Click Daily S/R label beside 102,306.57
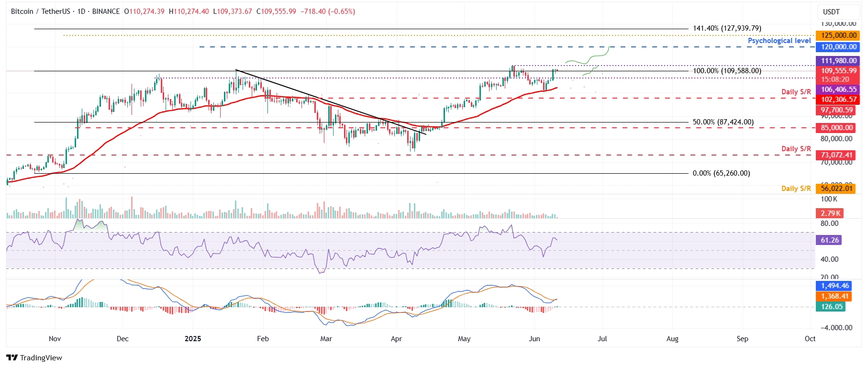Viewport: 868px width, 368px height. point(796,92)
